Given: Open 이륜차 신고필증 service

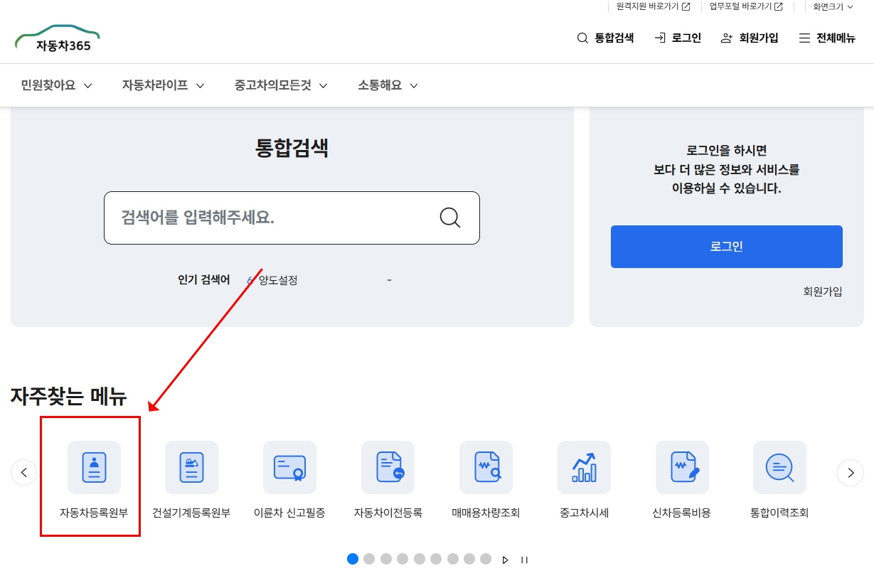Looking at the screenshot, I should coord(289,467).
